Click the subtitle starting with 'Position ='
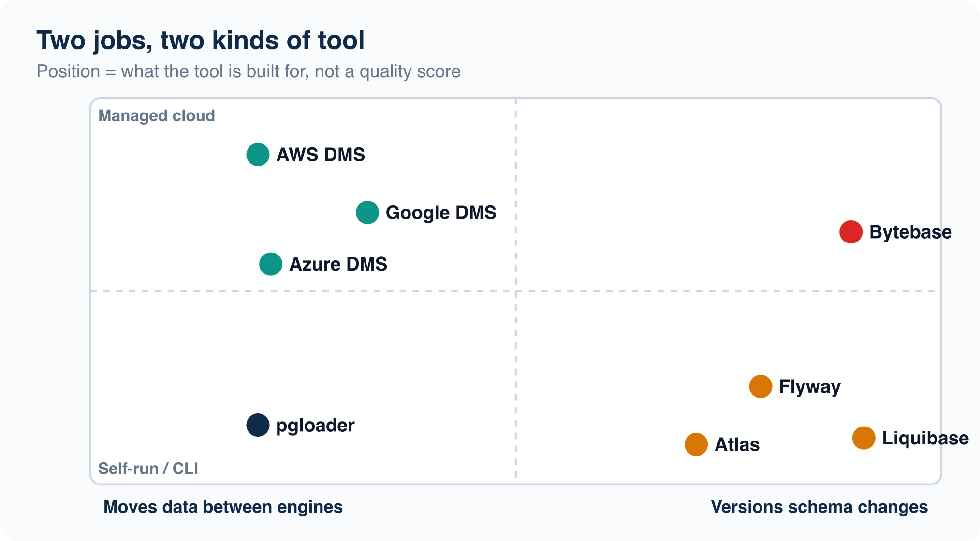 click(249, 71)
